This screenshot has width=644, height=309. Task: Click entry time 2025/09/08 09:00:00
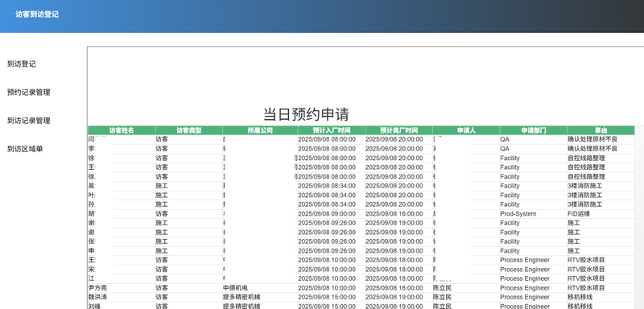[x=327, y=214]
